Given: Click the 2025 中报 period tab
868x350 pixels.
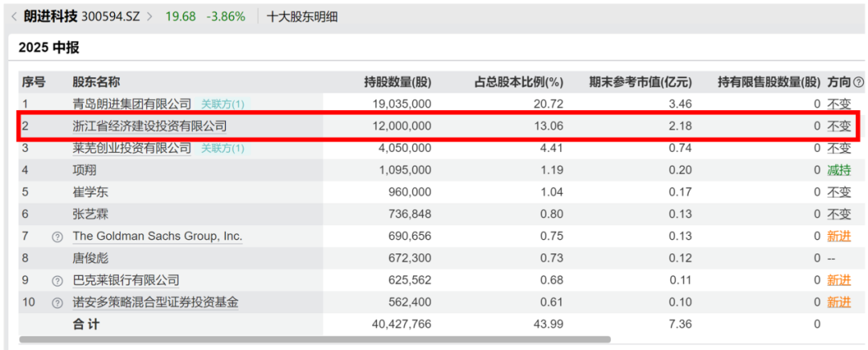Looking at the screenshot, I should (49, 47).
